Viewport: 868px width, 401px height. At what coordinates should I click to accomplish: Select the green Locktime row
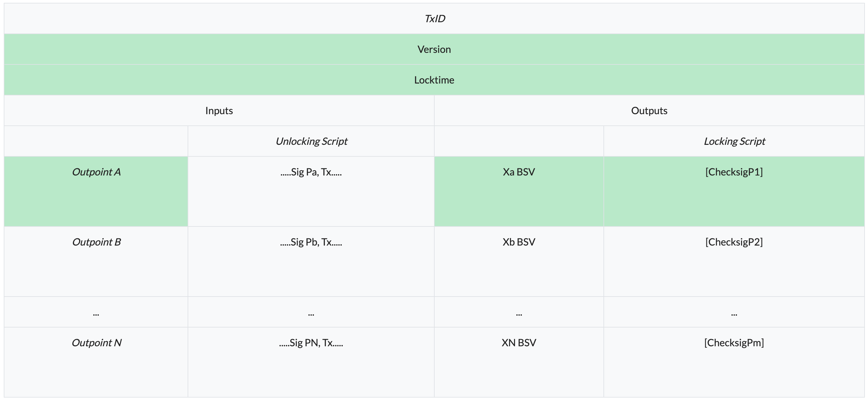(x=434, y=80)
